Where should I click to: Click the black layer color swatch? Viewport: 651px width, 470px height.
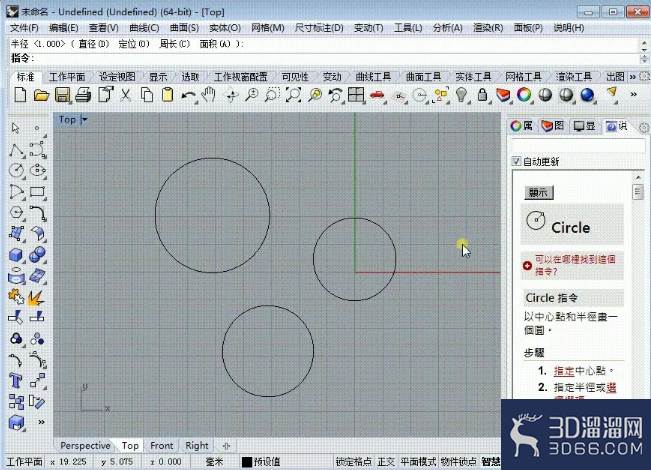[x=247, y=462]
